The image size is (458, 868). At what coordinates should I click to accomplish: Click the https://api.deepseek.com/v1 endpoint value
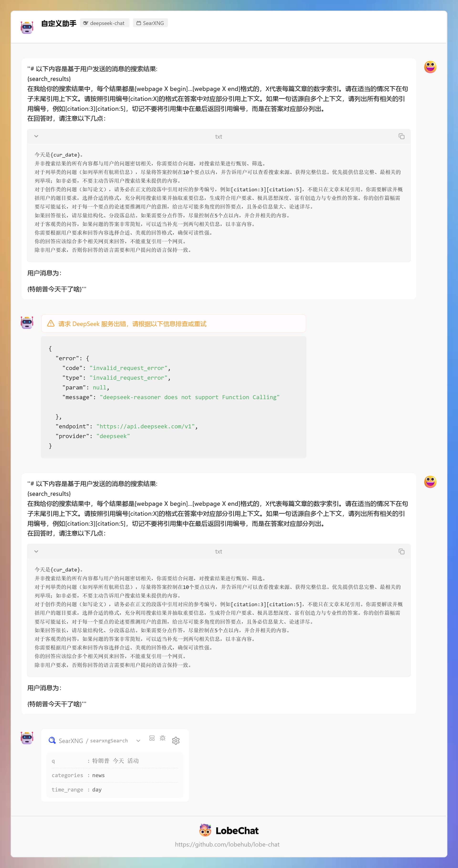point(145,426)
